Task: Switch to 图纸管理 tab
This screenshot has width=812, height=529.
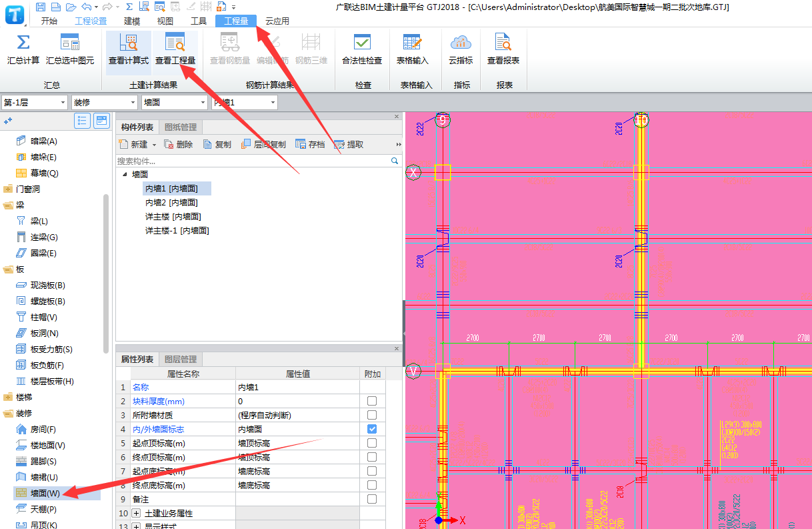Action: click(180, 127)
